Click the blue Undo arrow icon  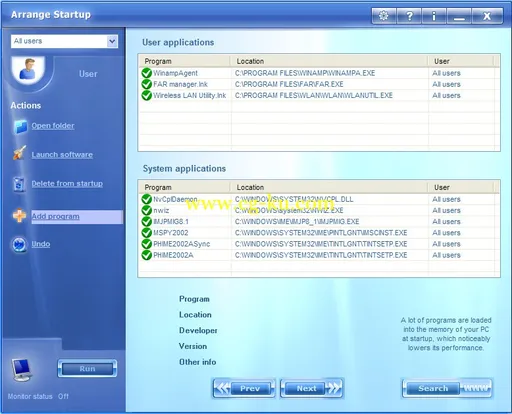click(19, 244)
